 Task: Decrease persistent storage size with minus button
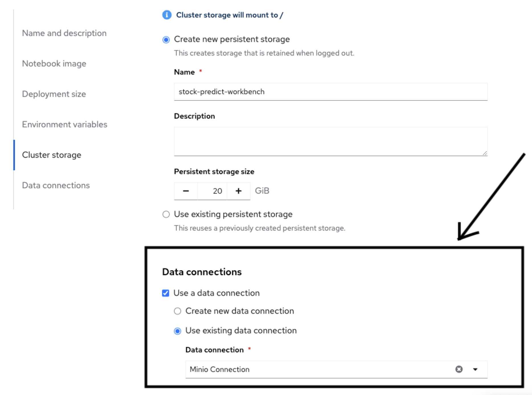pos(186,191)
